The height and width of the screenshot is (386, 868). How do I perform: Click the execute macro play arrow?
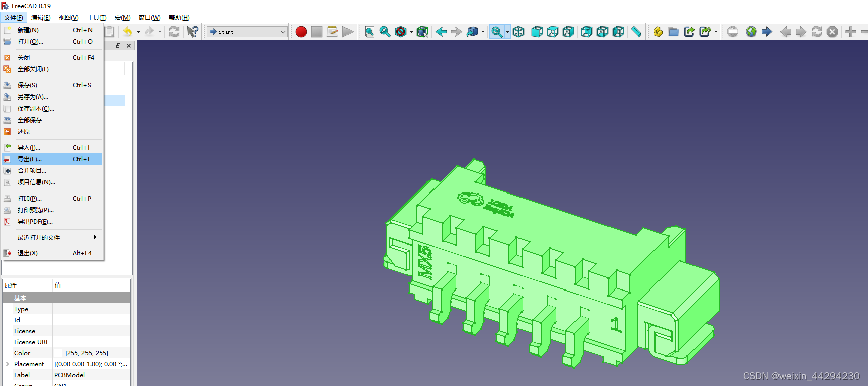click(348, 32)
